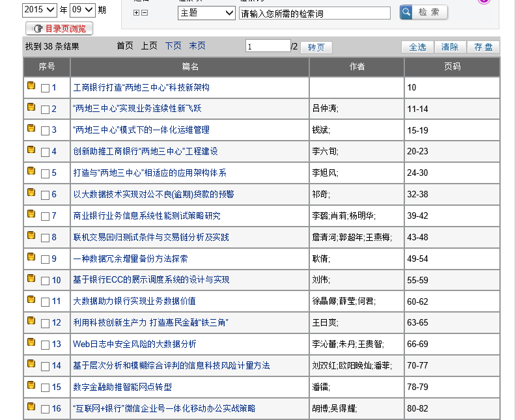Viewport: 515px width, 420px height.
Task: Click the 找到 38 条结果 result count
Action: click(x=52, y=46)
